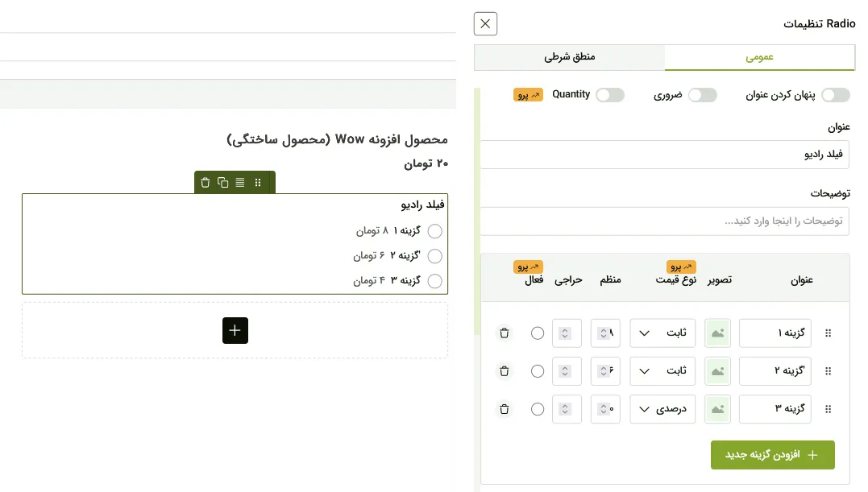Grab the drag handle of گزینه ۲ row

click(829, 371)
